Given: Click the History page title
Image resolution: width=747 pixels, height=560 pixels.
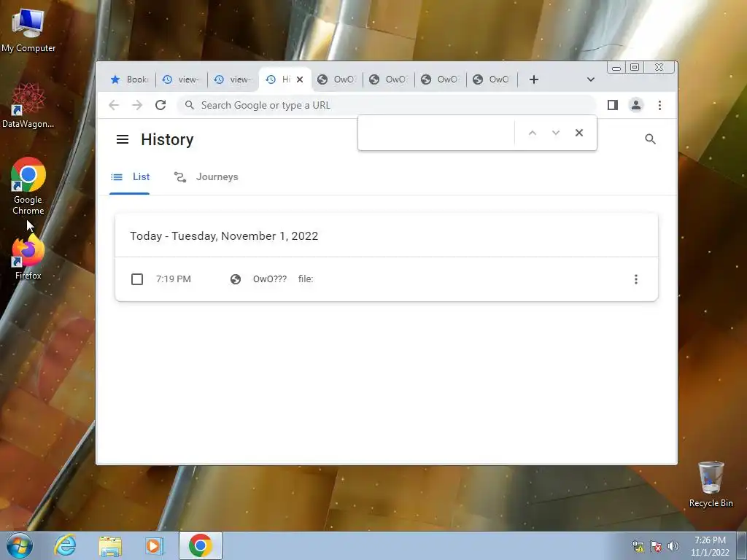Looking at the screenshot, I should pos(167,139).
